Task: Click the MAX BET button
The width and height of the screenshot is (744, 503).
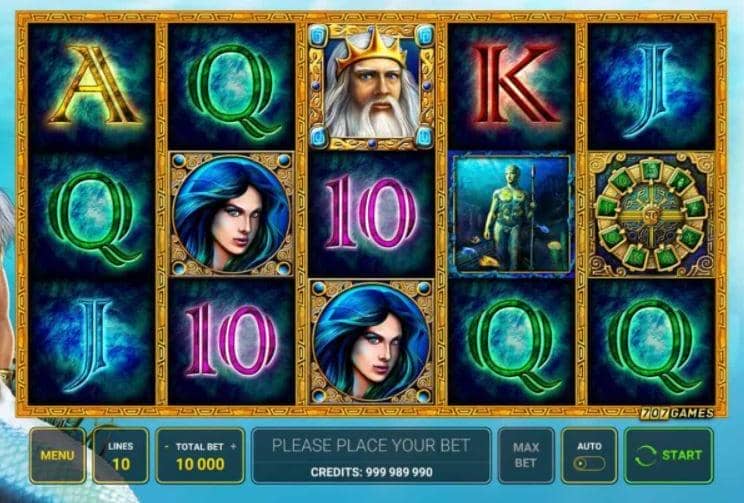Action: [526, 456]
